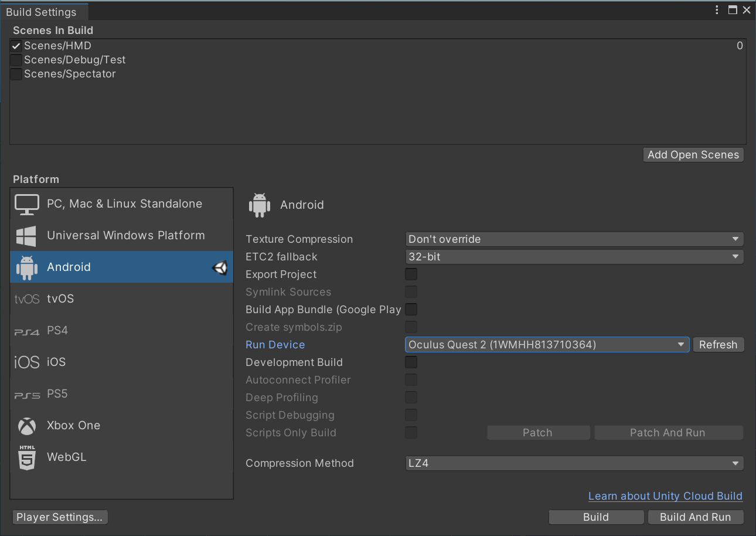Click the Patch button
This screenshot has height=536, width=756.
click(x=538, y=433)
